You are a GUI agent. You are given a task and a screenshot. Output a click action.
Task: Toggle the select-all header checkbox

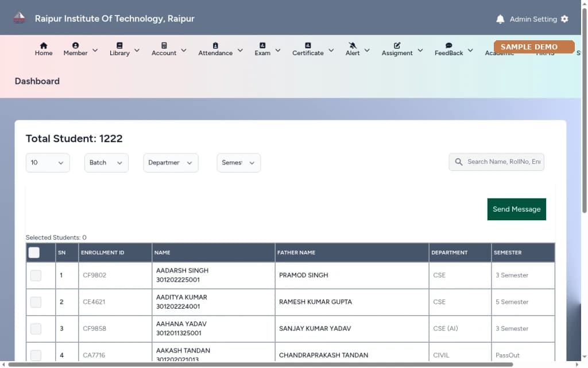(x=34, y=252)
